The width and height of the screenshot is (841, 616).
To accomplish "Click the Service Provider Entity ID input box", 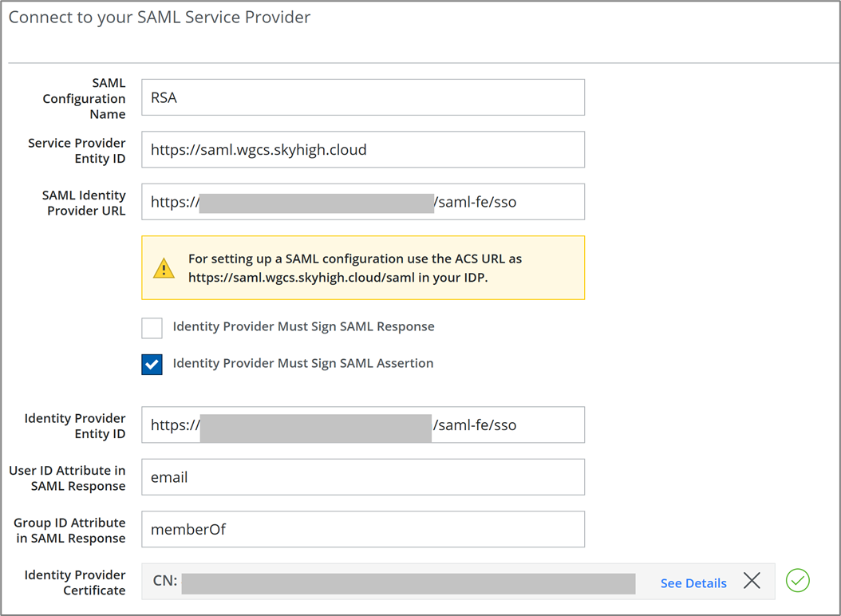I will tap(362, 150).
